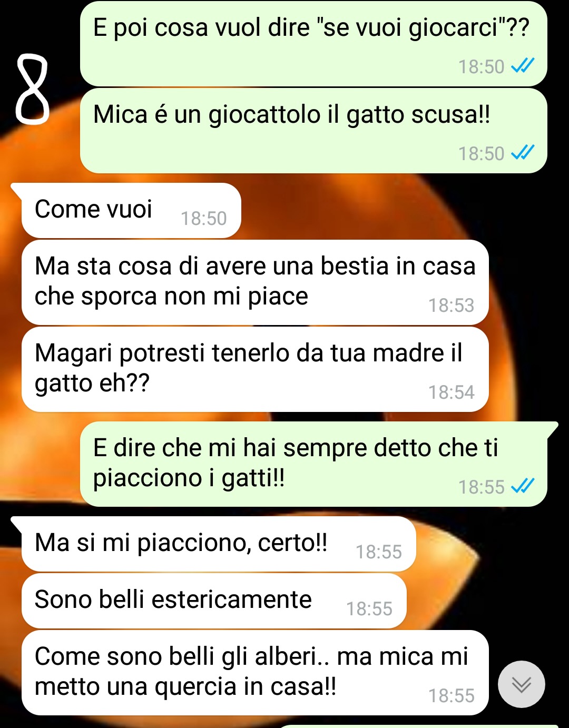
Task: Click read ticks on "se vuoi giocarci" message
Action: [523, 66]
